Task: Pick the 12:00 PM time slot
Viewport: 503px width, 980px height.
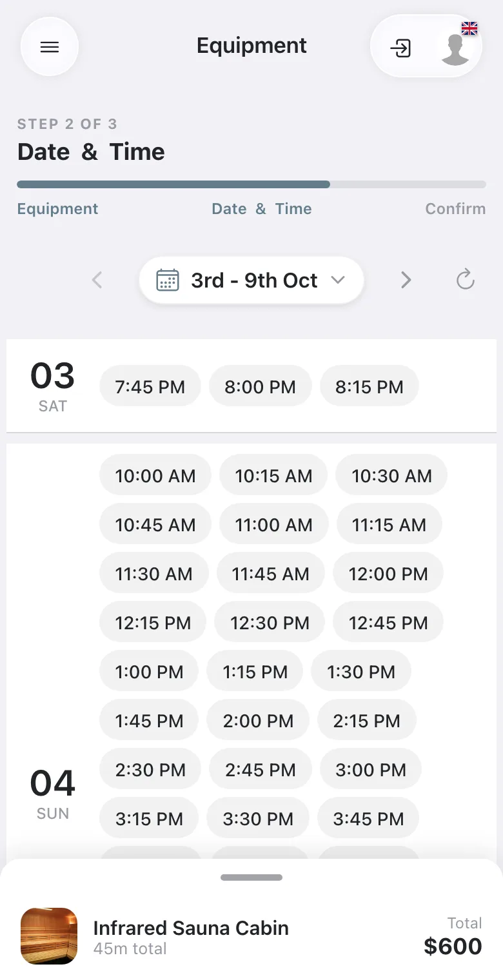Action: (388, 574)
